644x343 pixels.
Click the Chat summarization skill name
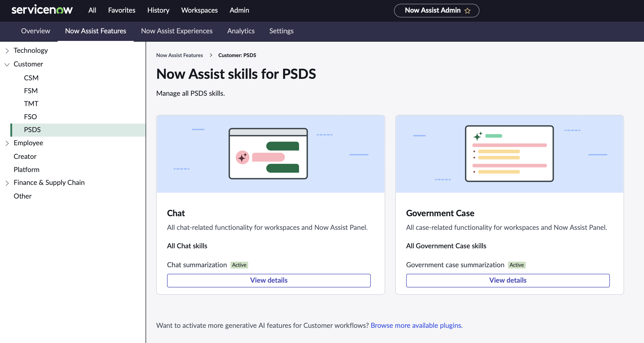pos(197,265)
